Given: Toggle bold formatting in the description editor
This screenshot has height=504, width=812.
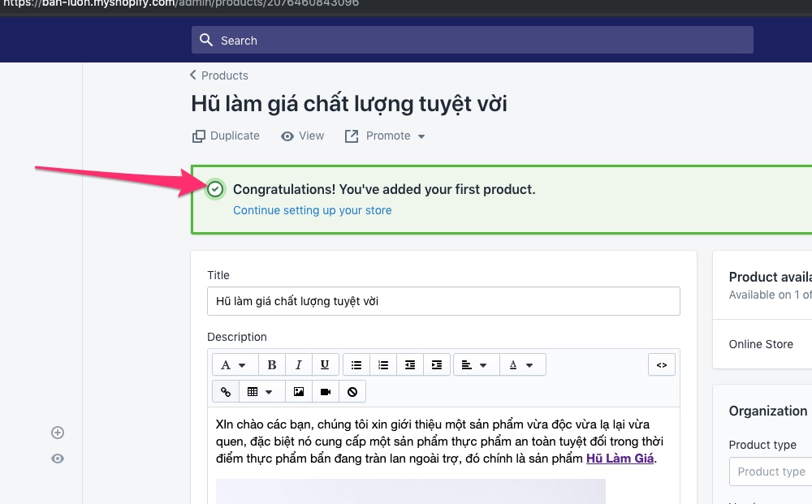Looking at the screenshot, I should (272, 364).
